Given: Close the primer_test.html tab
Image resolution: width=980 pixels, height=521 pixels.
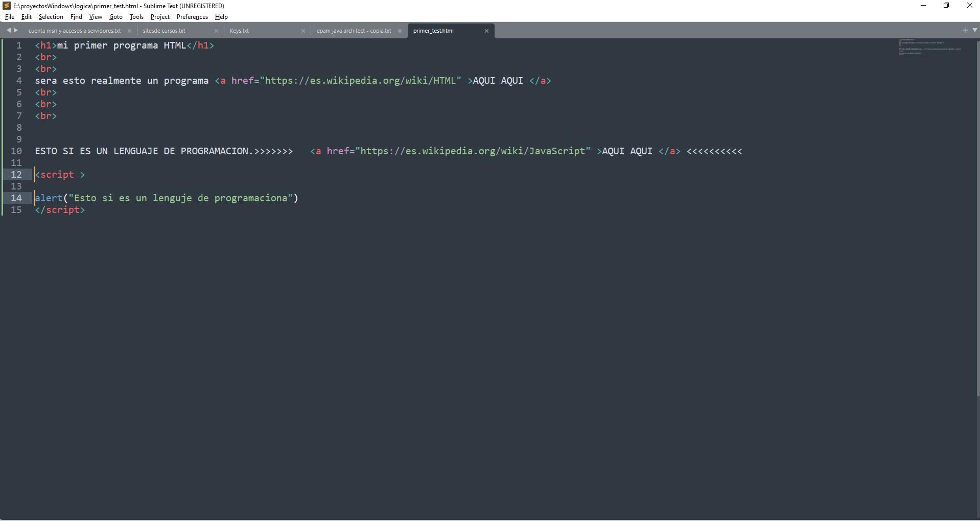Looking at the screenshot, I should (x=486, y=31).
